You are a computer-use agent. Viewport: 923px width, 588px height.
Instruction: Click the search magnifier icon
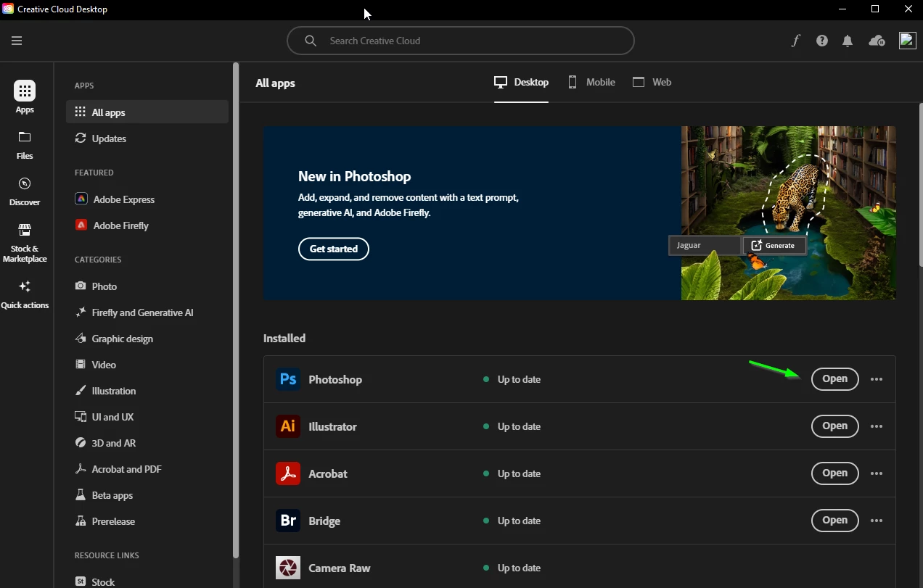point(311,41)
